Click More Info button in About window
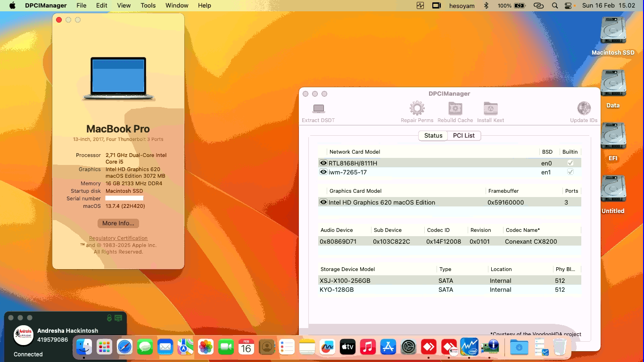 pos(118,223)
